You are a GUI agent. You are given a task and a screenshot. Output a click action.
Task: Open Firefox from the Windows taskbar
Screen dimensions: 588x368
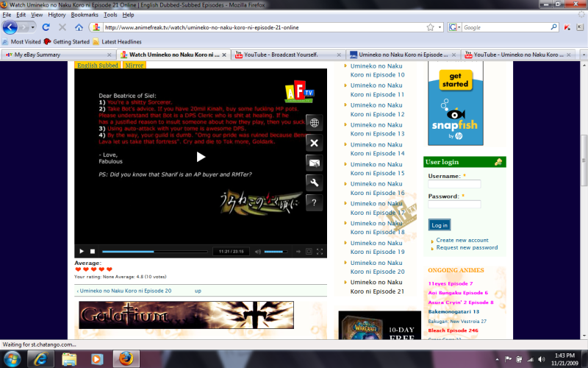[126, 358]
